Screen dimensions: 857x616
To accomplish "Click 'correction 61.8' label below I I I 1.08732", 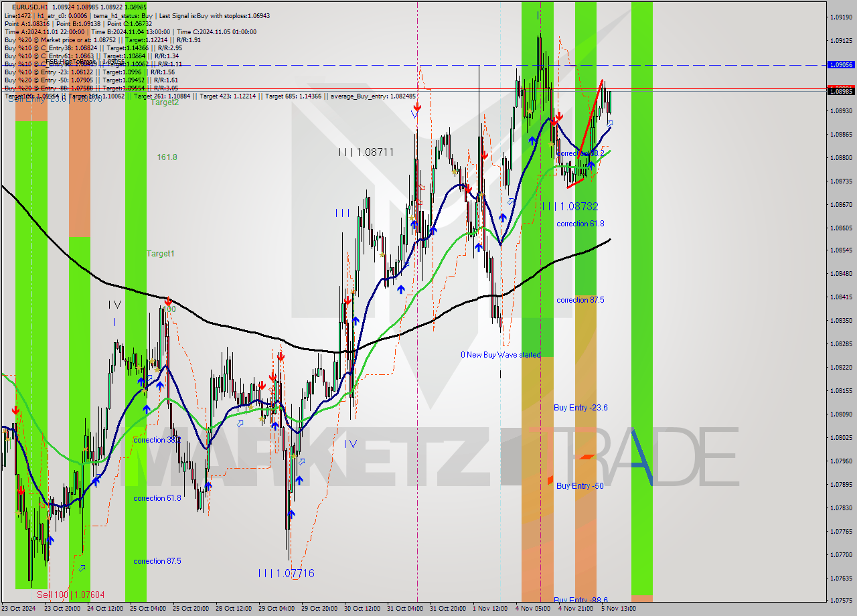I will coord(580,224).
